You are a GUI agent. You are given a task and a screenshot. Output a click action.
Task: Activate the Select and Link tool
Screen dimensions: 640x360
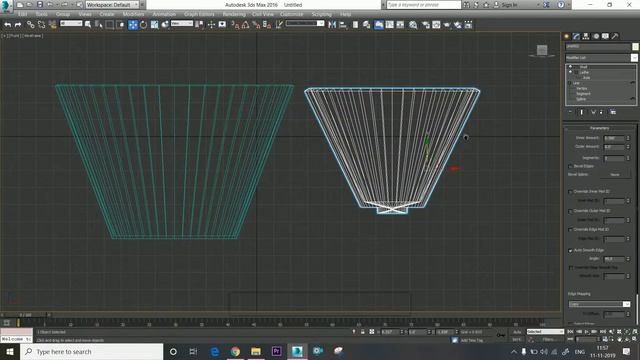[x=30, y=25]
